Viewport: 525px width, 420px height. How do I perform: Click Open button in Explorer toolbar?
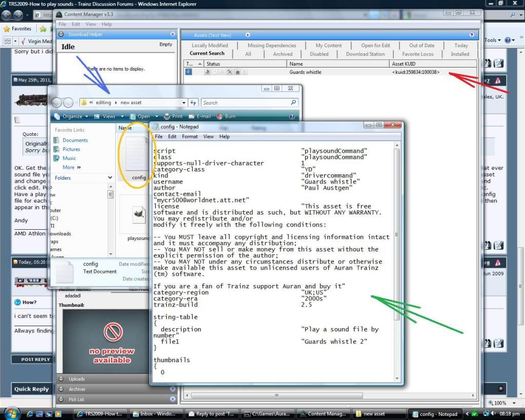(140, 116)
